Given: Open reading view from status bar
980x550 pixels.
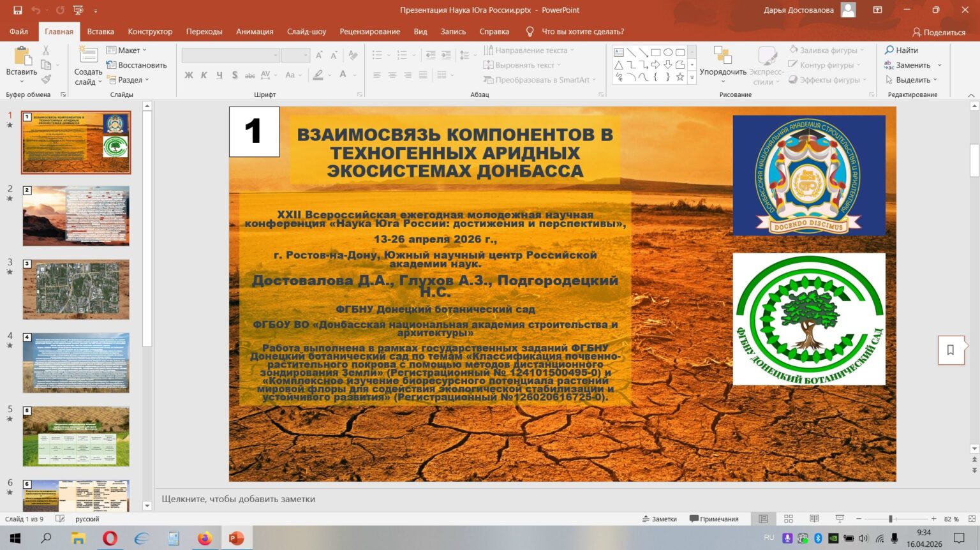Looking at the screenshot, I should [814, 519].
